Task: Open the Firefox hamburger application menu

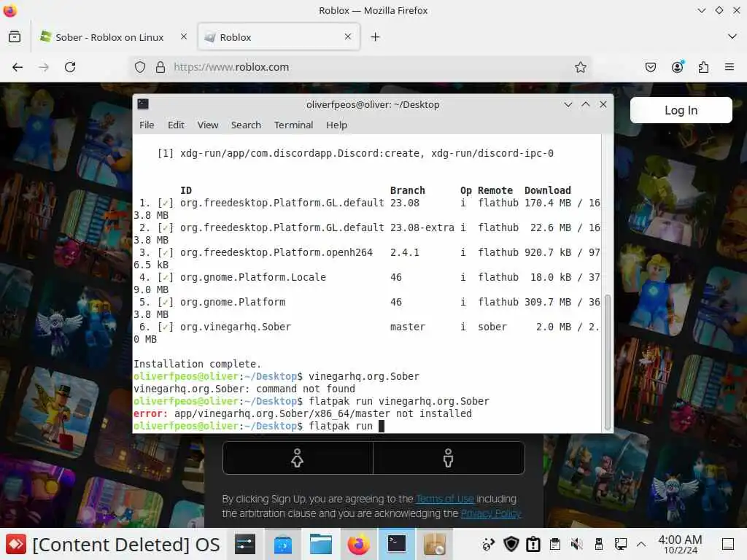Action: coord(729,67)
